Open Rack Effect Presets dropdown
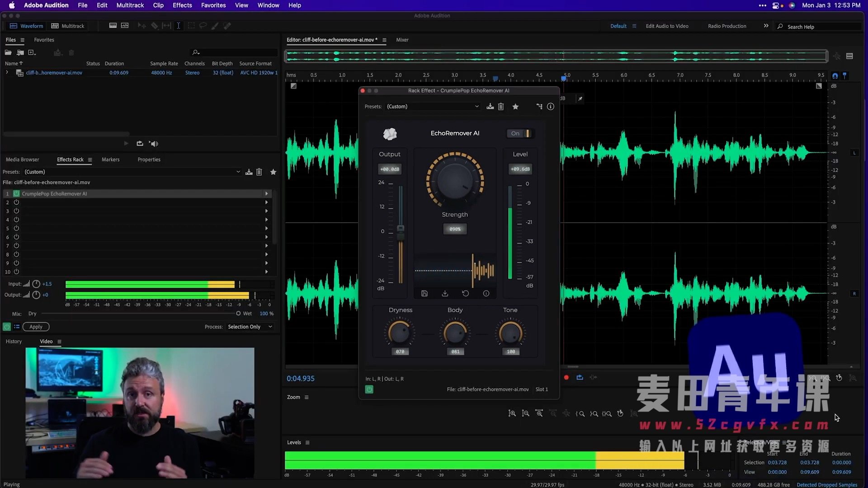The image size is (868, 488). click(432, 107)
